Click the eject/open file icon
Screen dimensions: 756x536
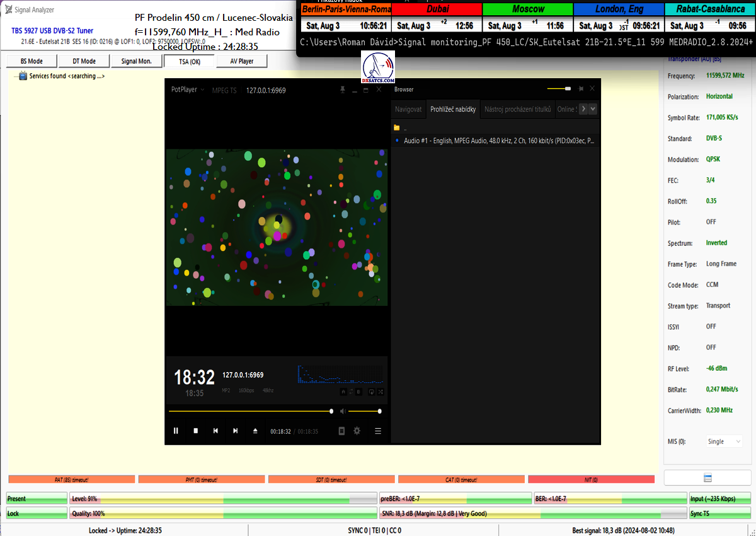point(255,431)
